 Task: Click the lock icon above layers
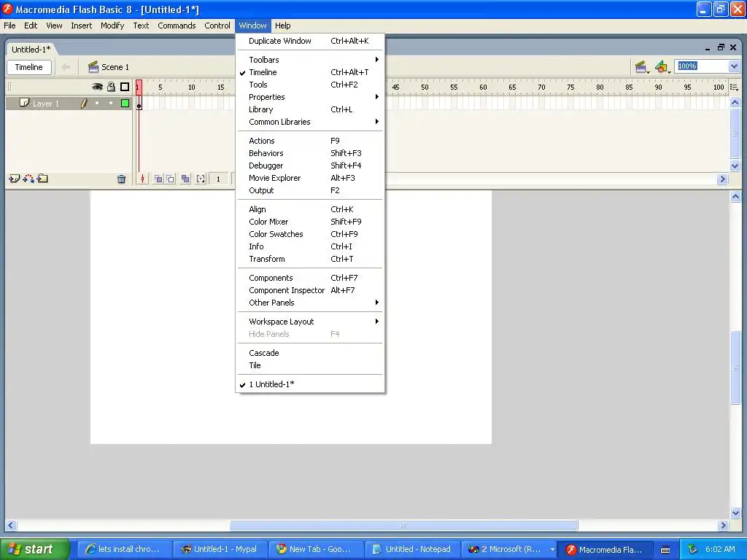[111, 87]
